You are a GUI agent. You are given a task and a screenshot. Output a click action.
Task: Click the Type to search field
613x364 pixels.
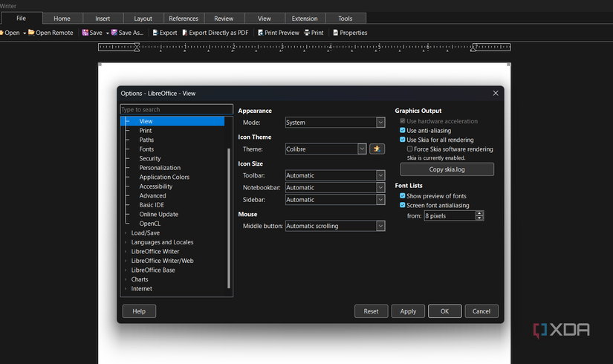coord(177,109)
